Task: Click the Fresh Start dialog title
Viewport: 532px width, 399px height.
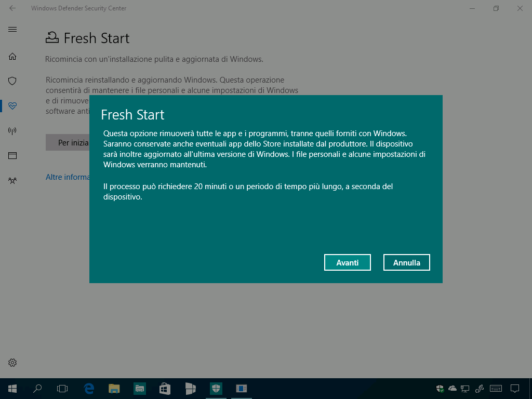Action: point(132,115)
